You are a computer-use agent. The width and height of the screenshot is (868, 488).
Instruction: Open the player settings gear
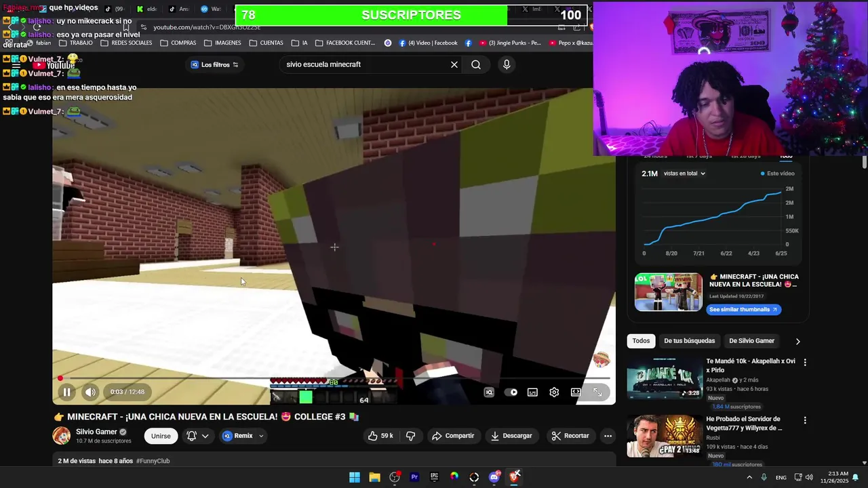click(x=554, y=392)
